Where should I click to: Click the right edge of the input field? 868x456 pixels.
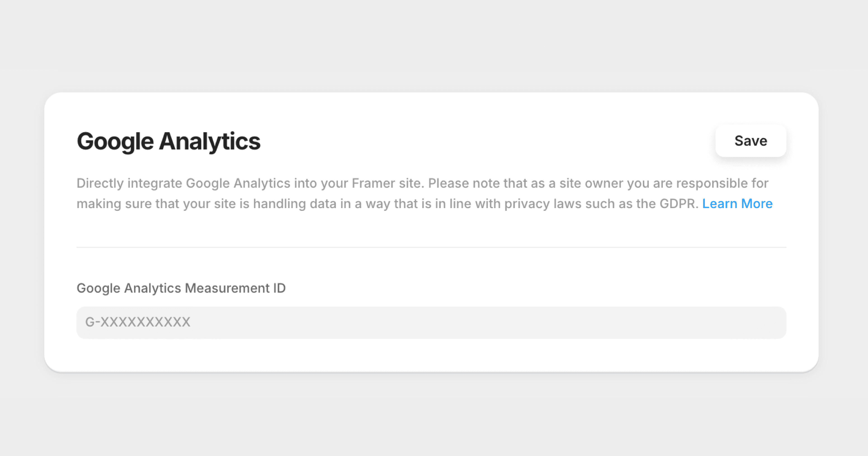point(775,322)
